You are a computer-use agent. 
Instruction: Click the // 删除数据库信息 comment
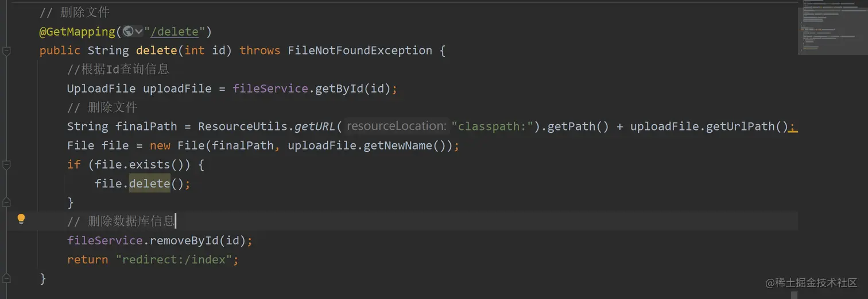click(121, 221)
